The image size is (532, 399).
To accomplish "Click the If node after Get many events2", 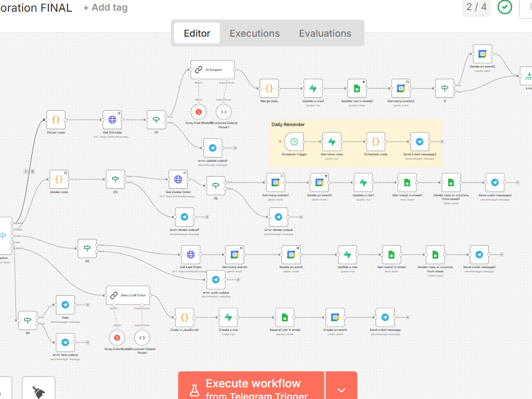I will coord(444,88).
